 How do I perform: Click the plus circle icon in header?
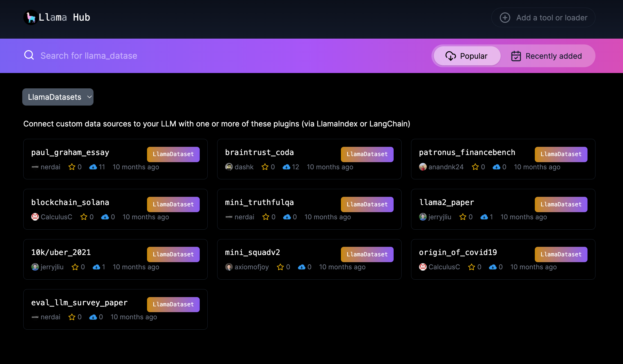click(505, 18)
